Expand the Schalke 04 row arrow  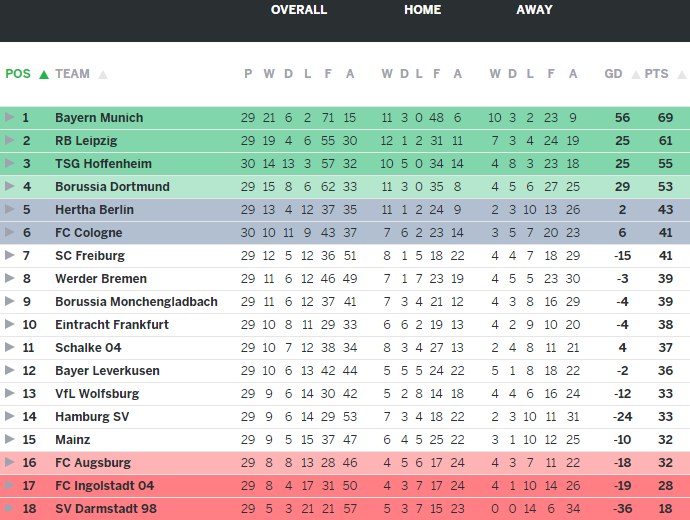point(10,348)
